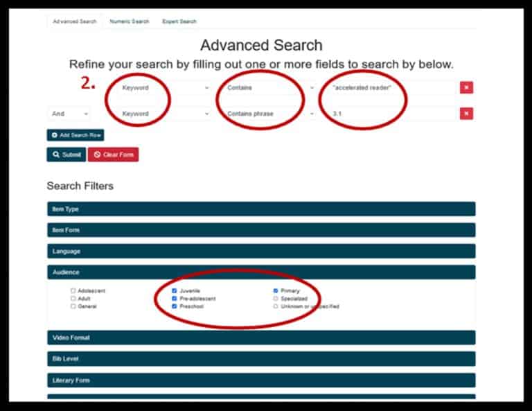Screen dimensions: 532x411
Task: Expand the Language filter section
Action: click(x=261, y=251)
